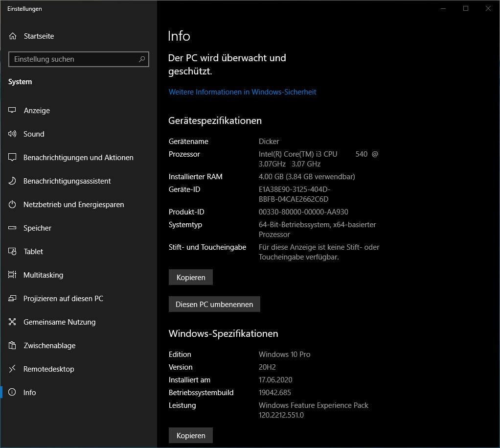Click Diesen PC umbenennen button

214,304
